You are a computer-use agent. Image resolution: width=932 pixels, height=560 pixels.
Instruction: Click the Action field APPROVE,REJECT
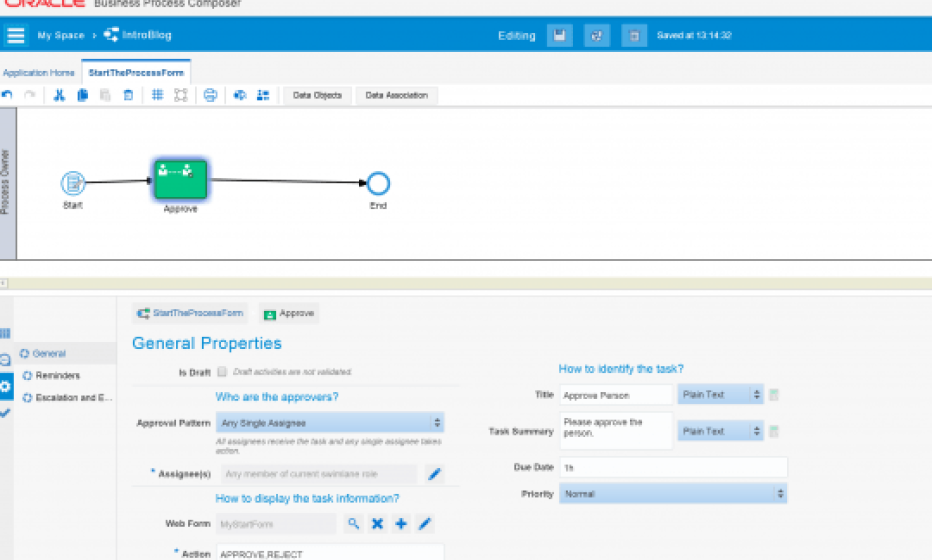[x=330, y=553]
